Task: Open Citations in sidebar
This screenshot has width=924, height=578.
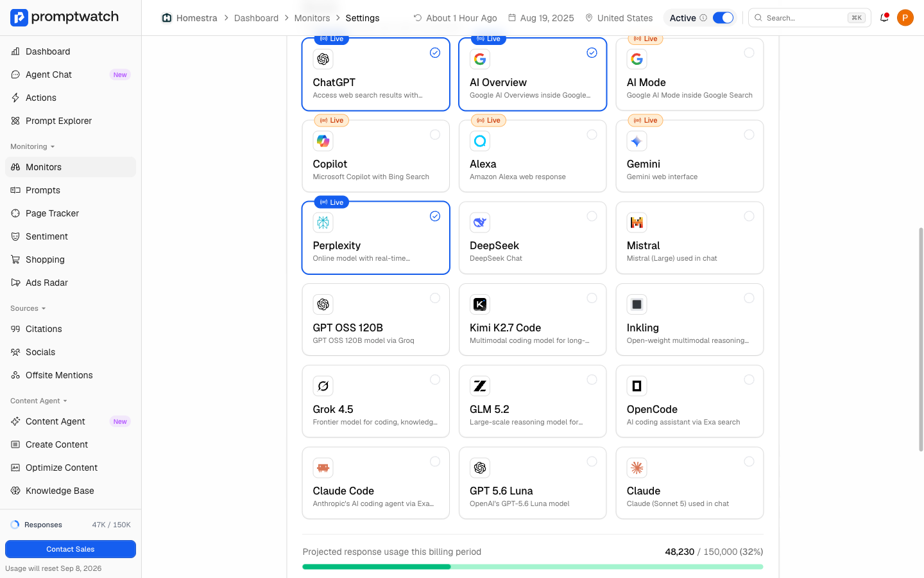Action: [71, 329]
